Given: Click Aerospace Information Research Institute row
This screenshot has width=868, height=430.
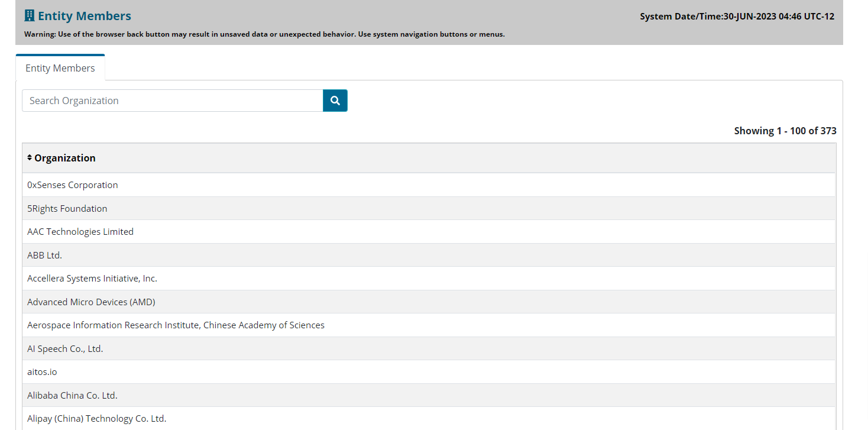Looking at the screenshot, I should 429,325.
